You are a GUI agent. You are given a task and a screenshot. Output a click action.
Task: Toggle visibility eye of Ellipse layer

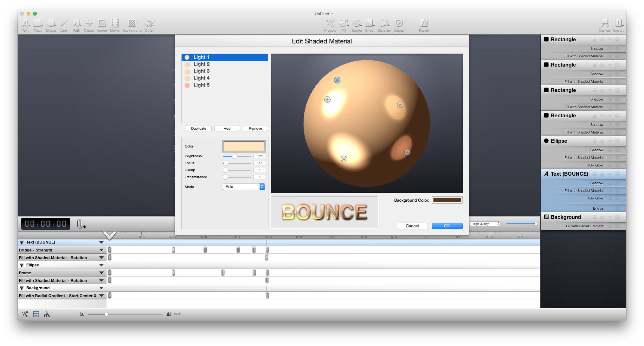pos(602,141)
